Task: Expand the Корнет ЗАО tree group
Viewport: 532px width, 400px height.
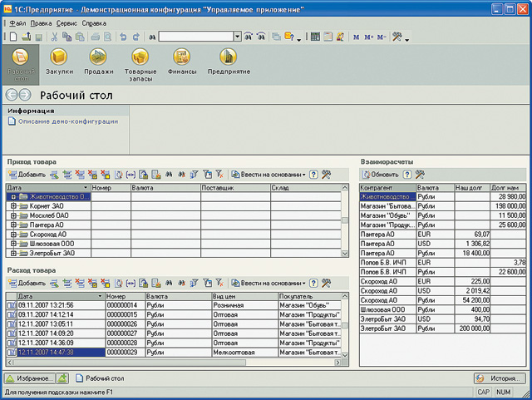Action: click(14, 205)
